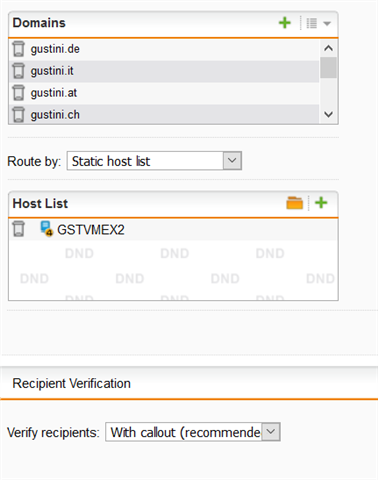
Task: Open the Host List folder icon
Action: coord(295,203)
